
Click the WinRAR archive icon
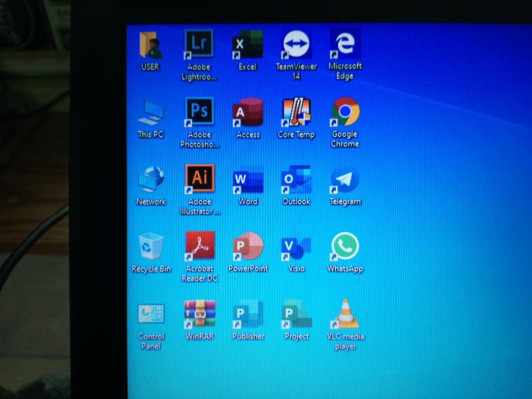pyautogui.click(x=200, y=314)
